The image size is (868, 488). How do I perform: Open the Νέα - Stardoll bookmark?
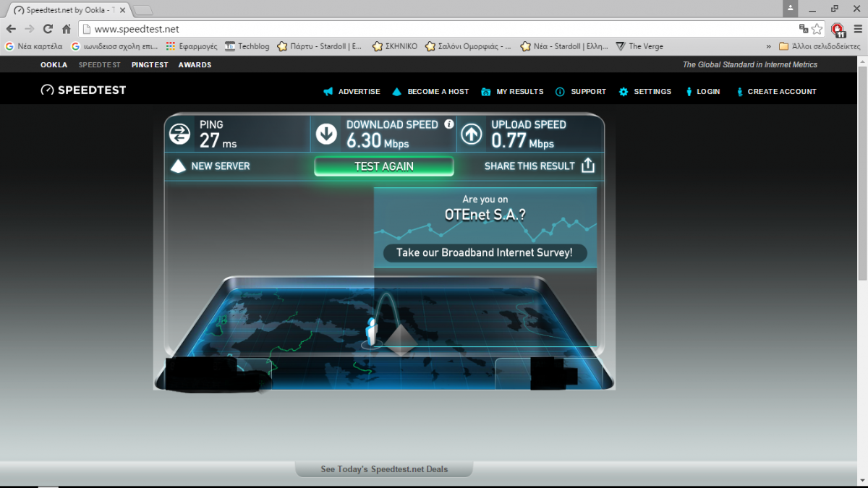(x=565, y=46)
